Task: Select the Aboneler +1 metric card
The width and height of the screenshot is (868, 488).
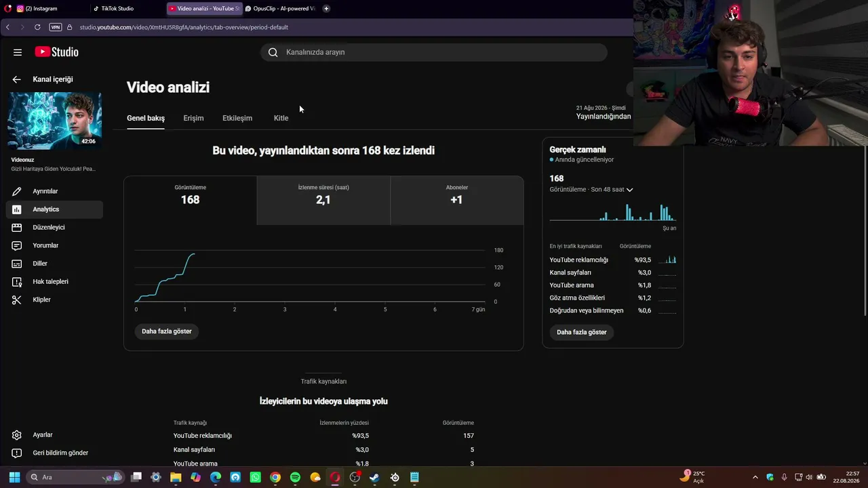Action: tap(457, 201)
